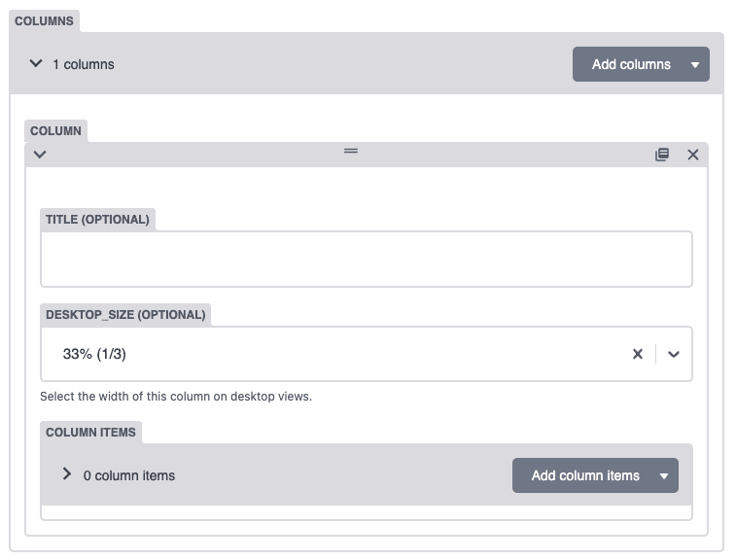Collapse the 1 columns section chevron
736x560 pixels.
[36, 63]
